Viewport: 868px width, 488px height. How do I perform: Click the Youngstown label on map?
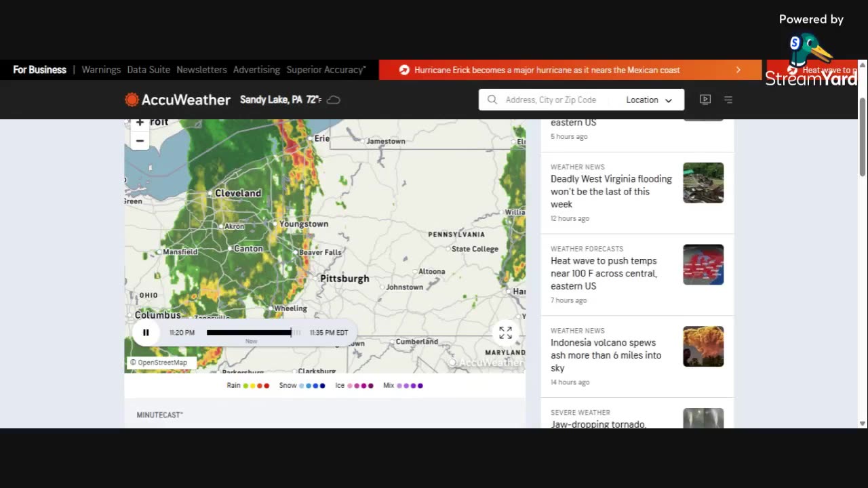pyautogui.click(x=304, y=224)
